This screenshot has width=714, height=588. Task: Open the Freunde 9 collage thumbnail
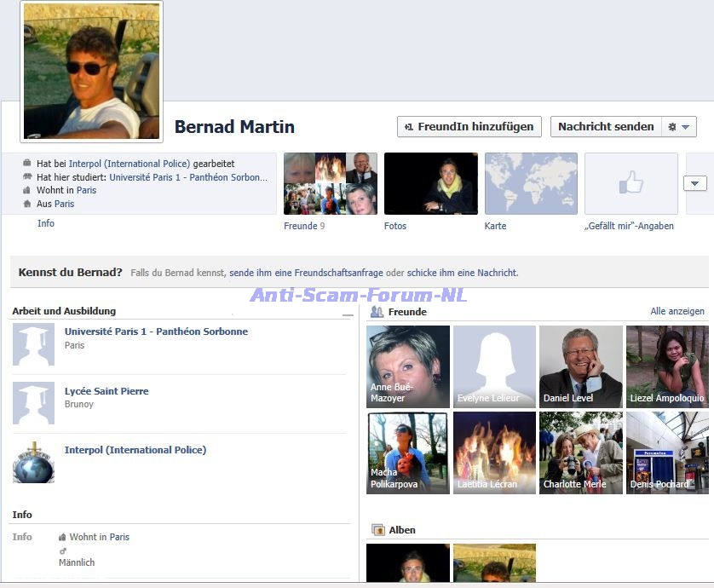click(330, 183)
